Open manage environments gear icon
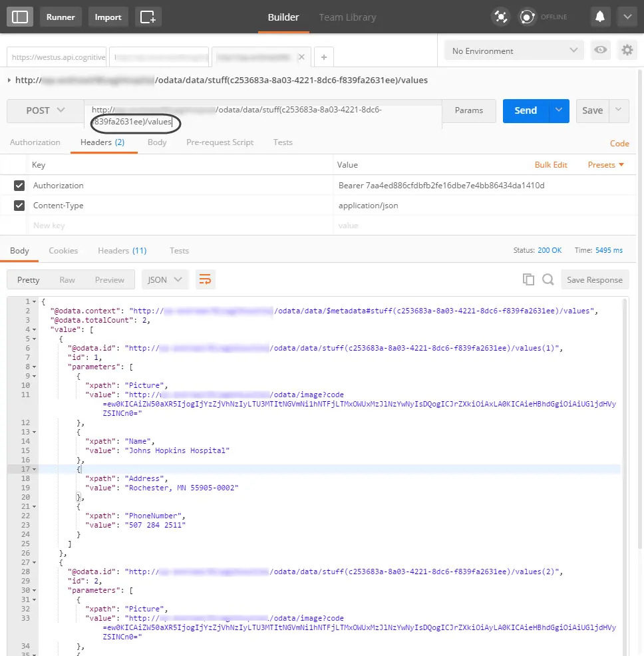Screen dimensions: 644x656 [x=627, y=50]
